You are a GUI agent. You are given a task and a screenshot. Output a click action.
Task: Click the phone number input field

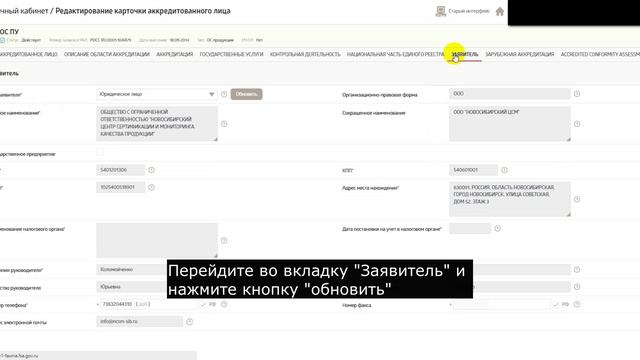pyautogui.click(x=148, y=304)
